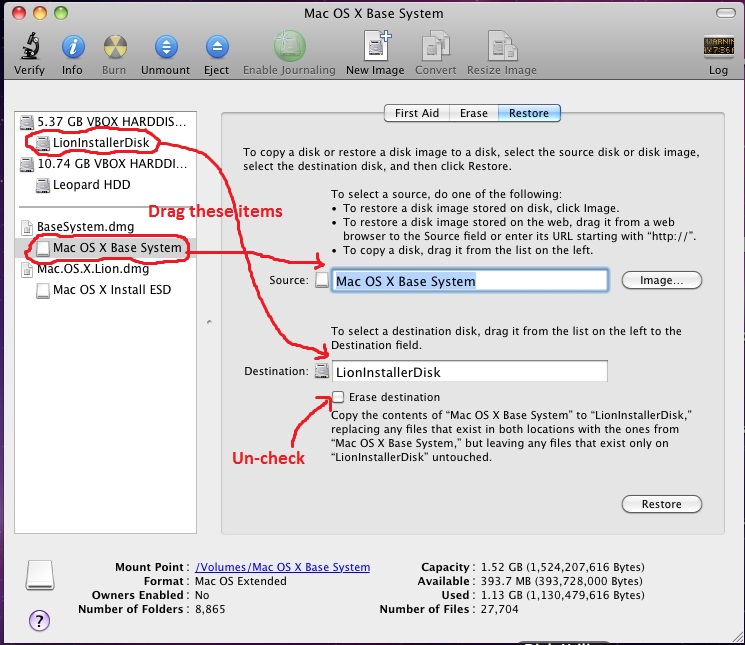Select the Restore tab
The width and height of the screenshot is (745, 645).
(529, 113)
